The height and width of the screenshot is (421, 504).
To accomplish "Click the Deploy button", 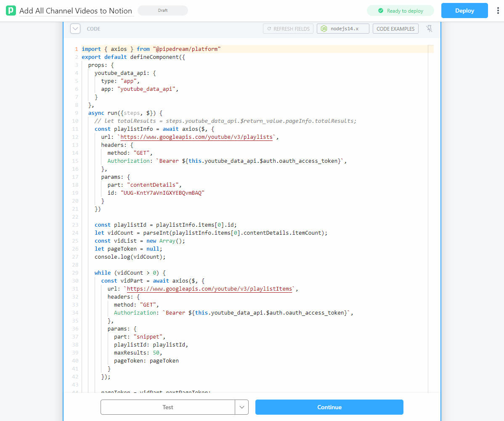I will 464,11.
